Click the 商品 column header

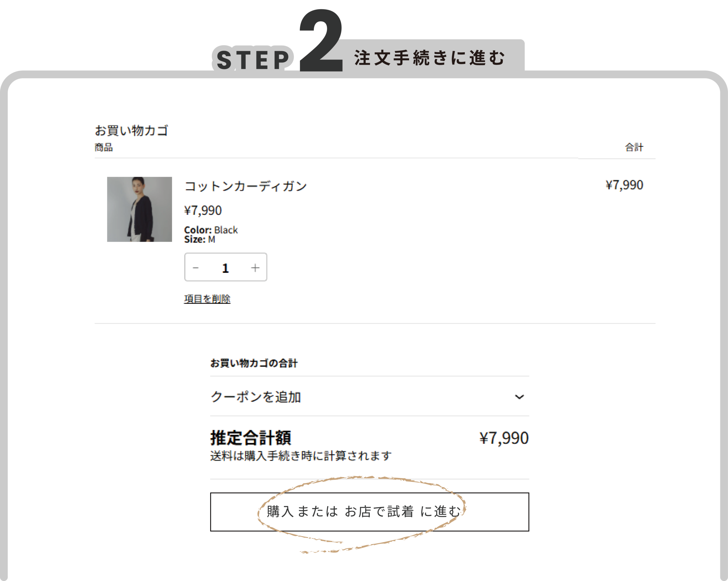click(104, 147)
